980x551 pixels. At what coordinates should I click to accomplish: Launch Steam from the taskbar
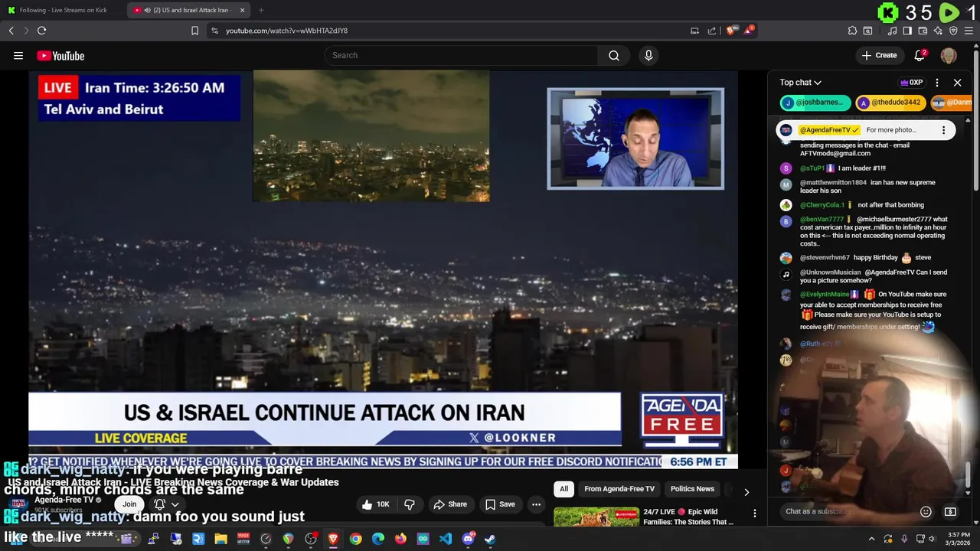(x=490, y=539)
